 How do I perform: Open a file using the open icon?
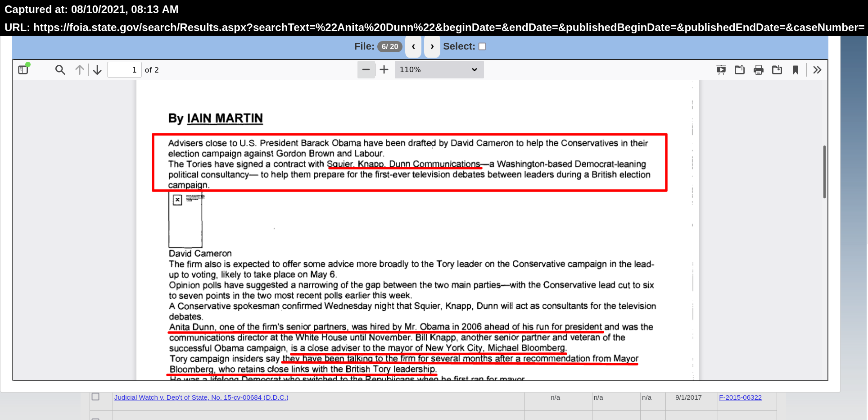tap(740, 70)
